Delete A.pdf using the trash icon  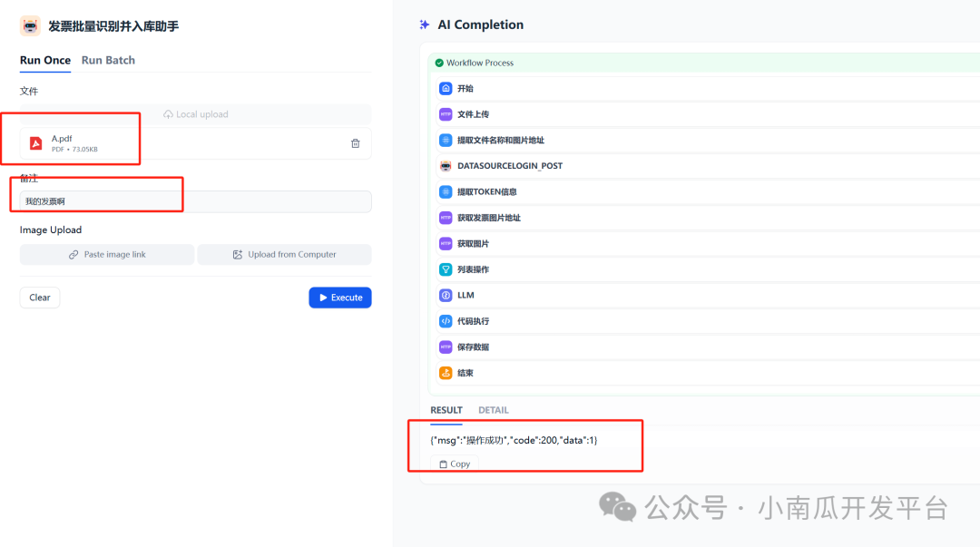355,142
